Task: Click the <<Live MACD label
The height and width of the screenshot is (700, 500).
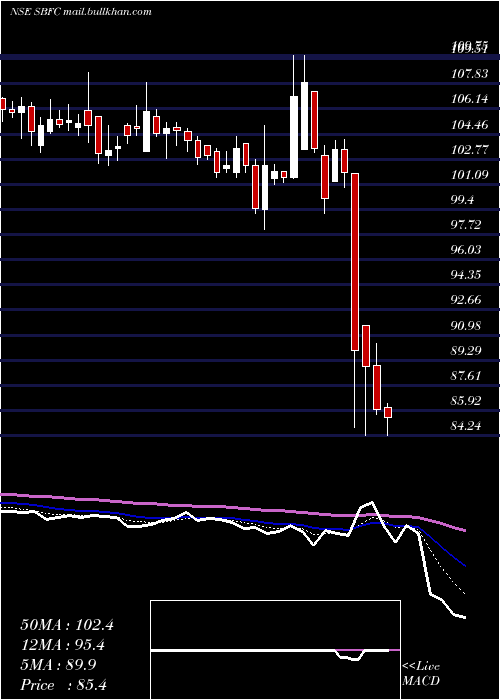Action: [421, 674]
